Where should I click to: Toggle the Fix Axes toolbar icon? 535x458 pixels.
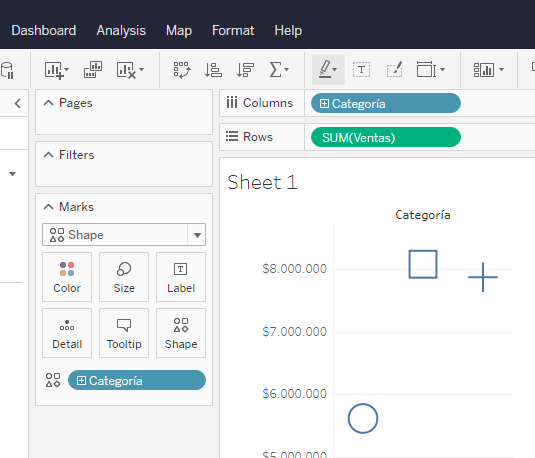tap(395, 70)
